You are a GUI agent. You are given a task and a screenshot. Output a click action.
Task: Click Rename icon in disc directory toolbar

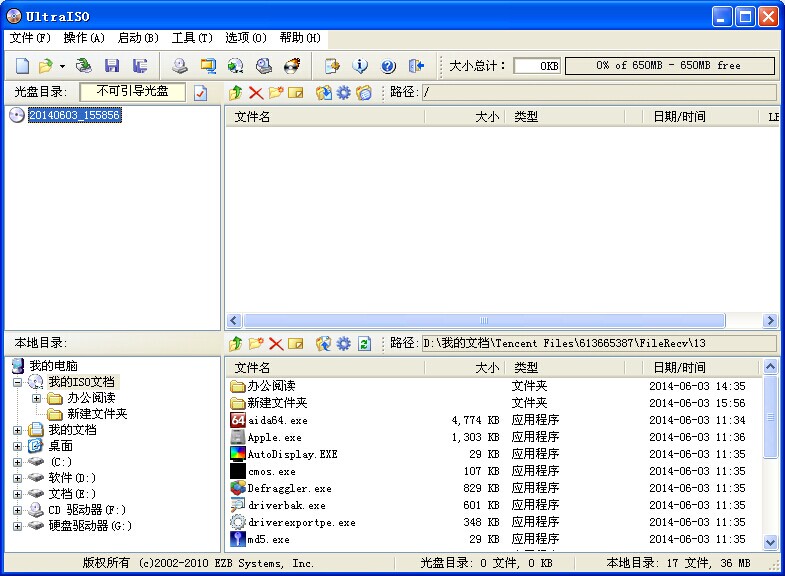click(x=296, y=93)
